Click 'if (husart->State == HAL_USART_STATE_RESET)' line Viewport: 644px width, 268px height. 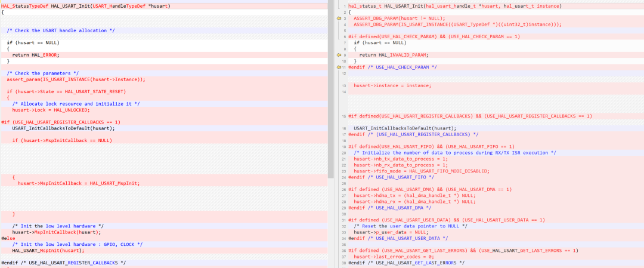pyautogui.click(x=66, y=92)
